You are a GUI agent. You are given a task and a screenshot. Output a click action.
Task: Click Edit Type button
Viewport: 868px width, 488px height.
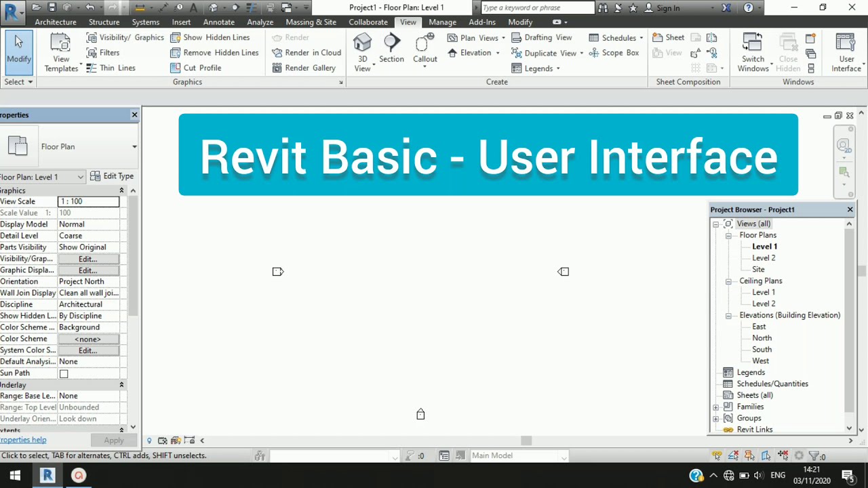[x=112, y=176]
